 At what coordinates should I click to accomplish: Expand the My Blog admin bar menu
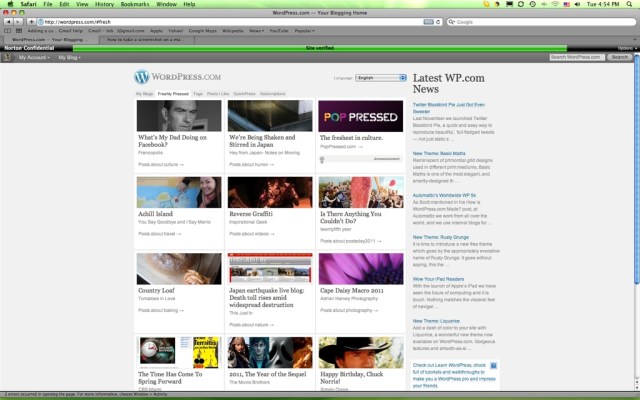pos(70,58)
